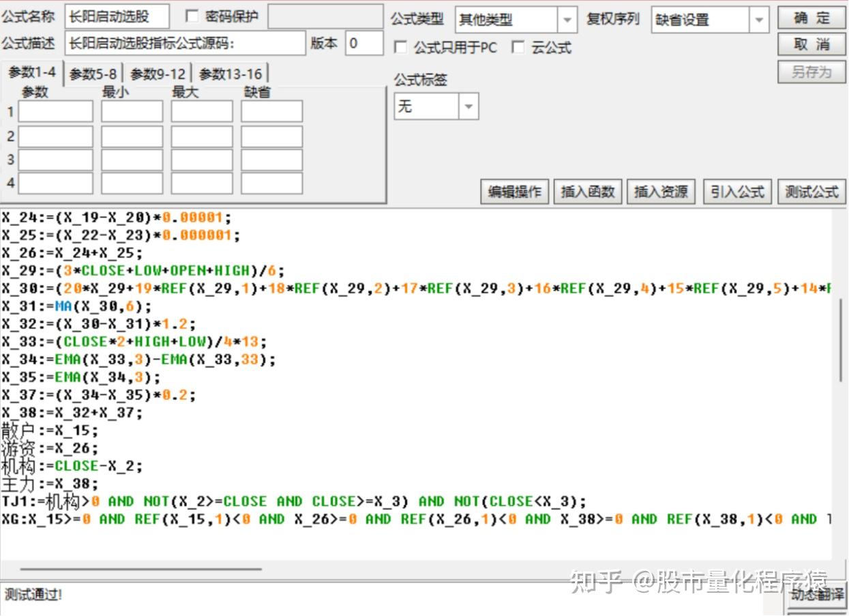The height and width of the screenshot is (616, 849).
Task: Run 测试公式 to test the formula
Action: click(811, 192)
